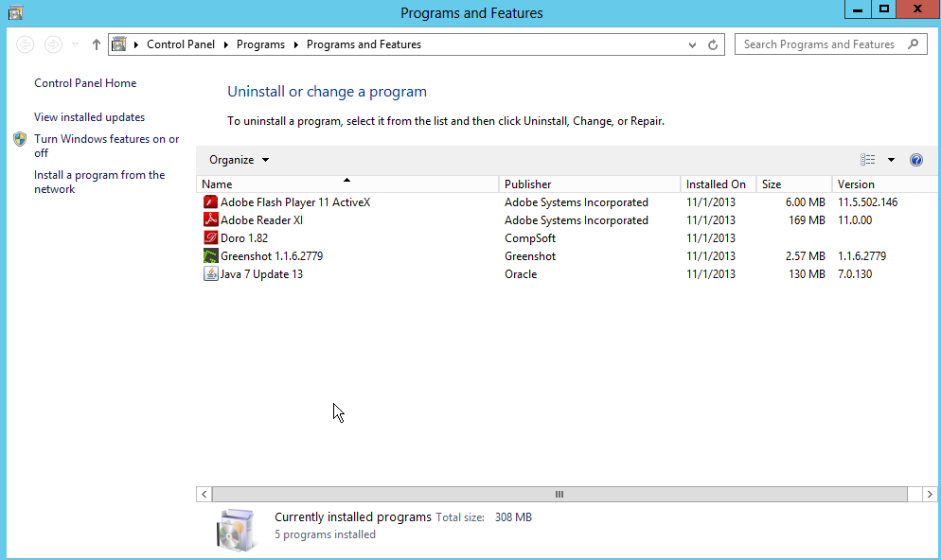The image size is (941, 560).
Task: Click the change view icon
Action: coord(867,160)
